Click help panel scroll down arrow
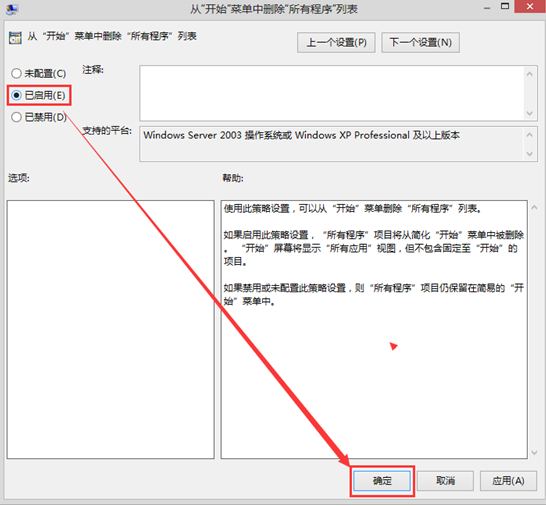Viewport: 546px width, 506px height. (x=534, y=452)
